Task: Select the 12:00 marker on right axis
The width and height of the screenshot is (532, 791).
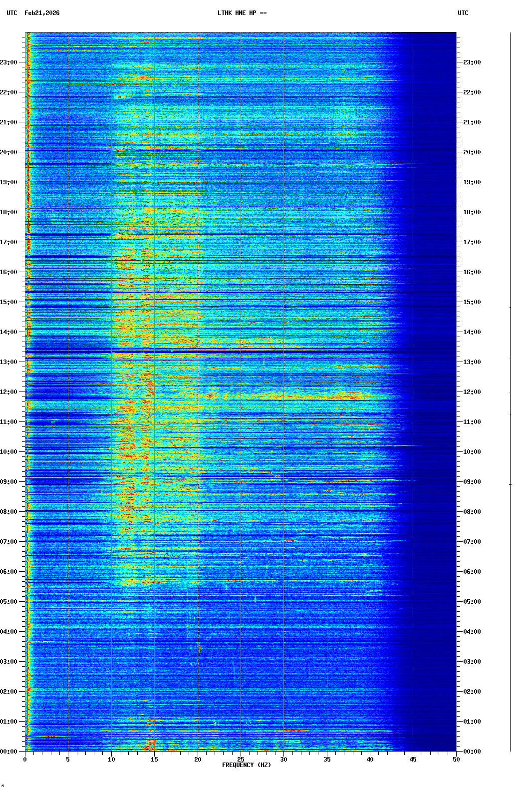Action: coord(472,392)
